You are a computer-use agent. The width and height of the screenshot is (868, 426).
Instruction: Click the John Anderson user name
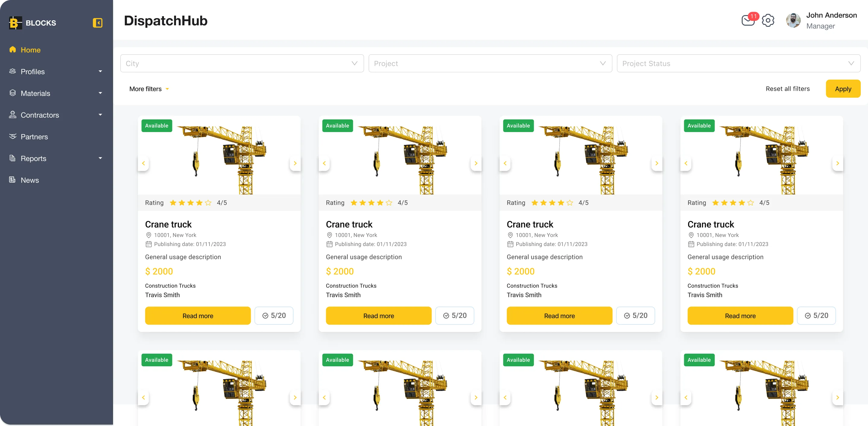tap(831, 15)
